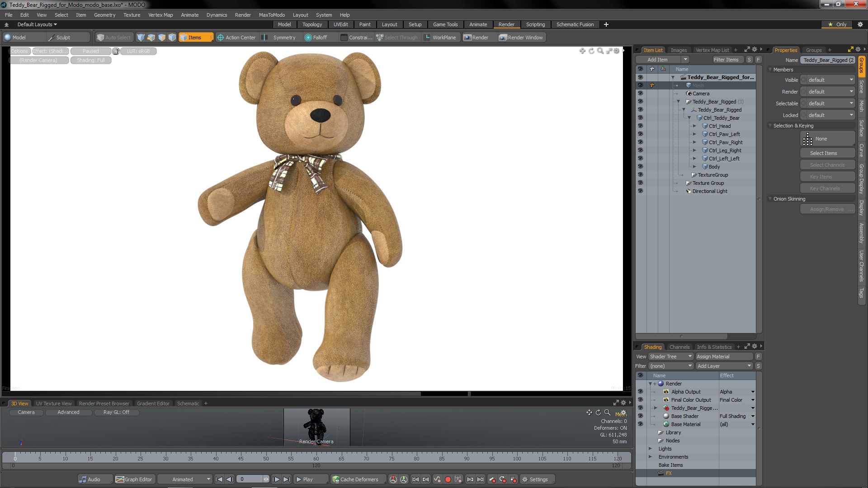Click the Name field in Properties

point(828,60)
